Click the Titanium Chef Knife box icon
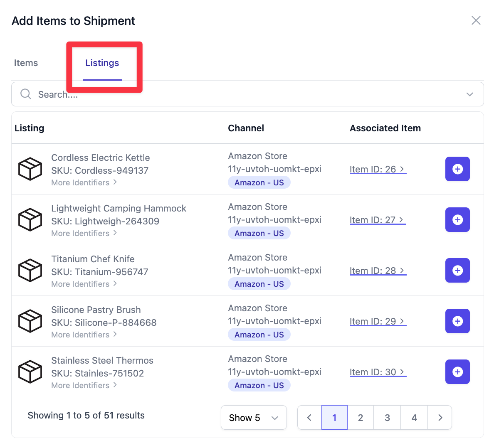This screenshot has height=448, width=494. coord(30,271)
